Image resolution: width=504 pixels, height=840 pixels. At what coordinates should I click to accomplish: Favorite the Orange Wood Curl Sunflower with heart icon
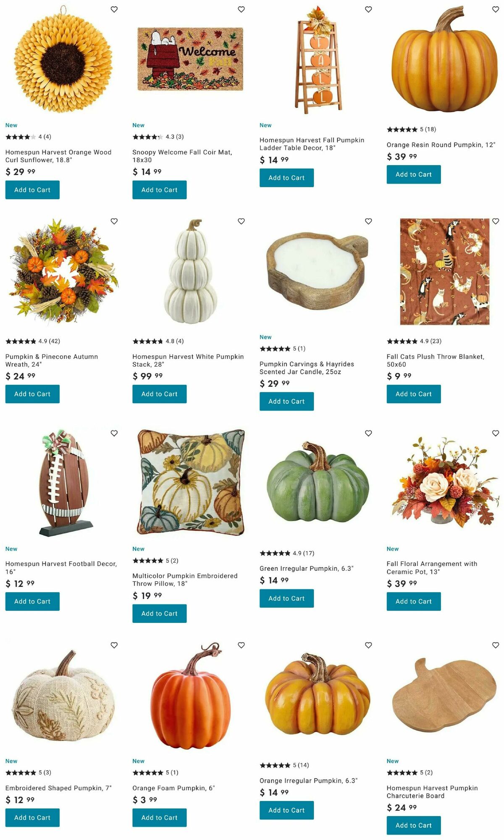pos(114,9)
